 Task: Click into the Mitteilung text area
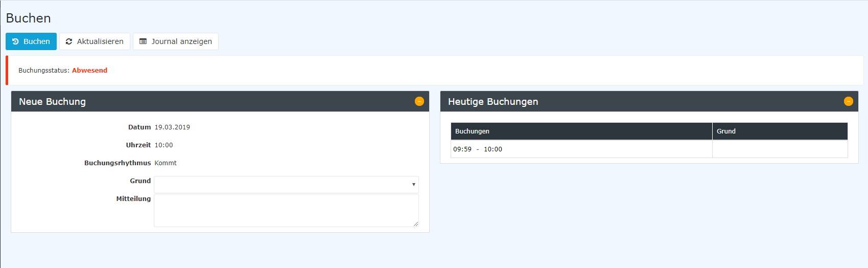(x=286, y=210)
